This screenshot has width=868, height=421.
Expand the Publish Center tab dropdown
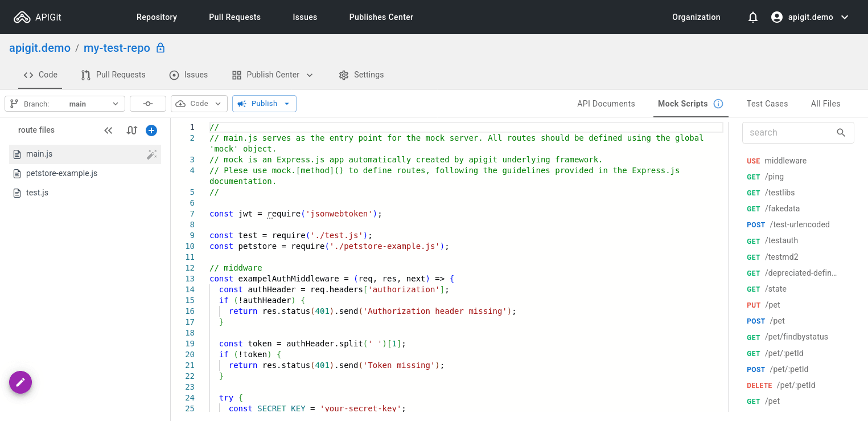click(310, 75)
